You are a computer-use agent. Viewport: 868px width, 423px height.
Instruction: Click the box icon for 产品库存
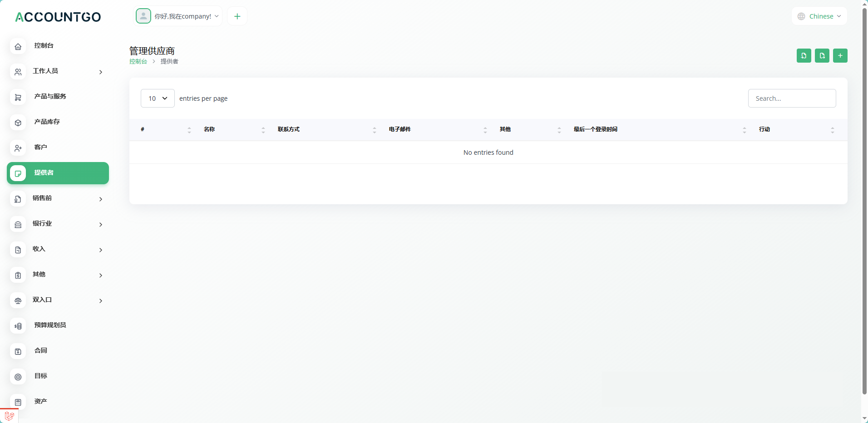pos(18,123)
